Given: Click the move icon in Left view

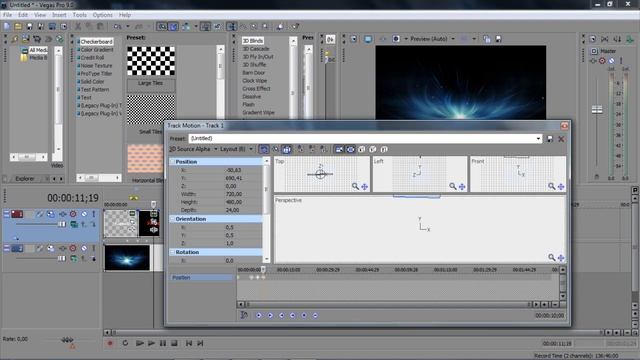Looking at the screenshot, I should pos(462,187).
